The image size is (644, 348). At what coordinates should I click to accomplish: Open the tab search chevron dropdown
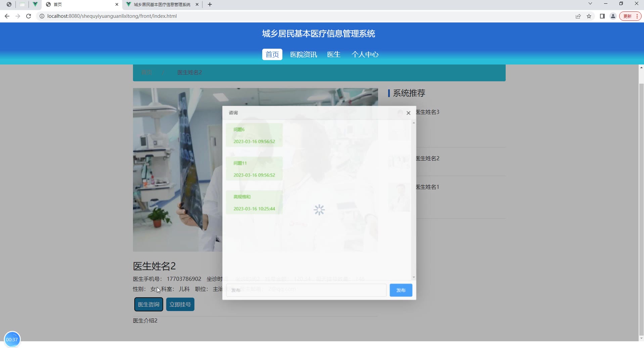click(x=590, y=4)
